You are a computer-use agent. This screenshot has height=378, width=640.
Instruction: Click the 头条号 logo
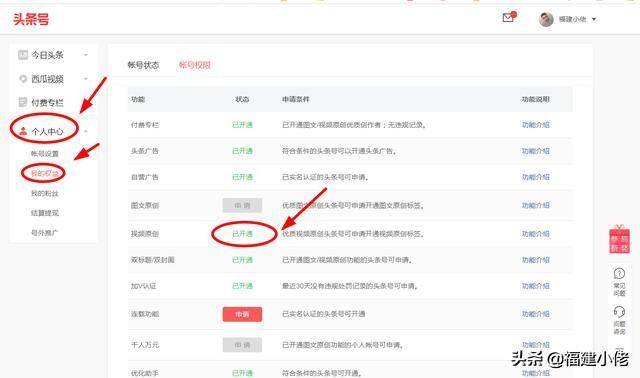click(x=31, y=19)
